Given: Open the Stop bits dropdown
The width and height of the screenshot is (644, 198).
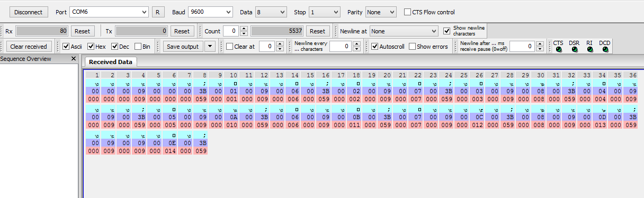Looking at the screenshot, I should coord(325,12).
